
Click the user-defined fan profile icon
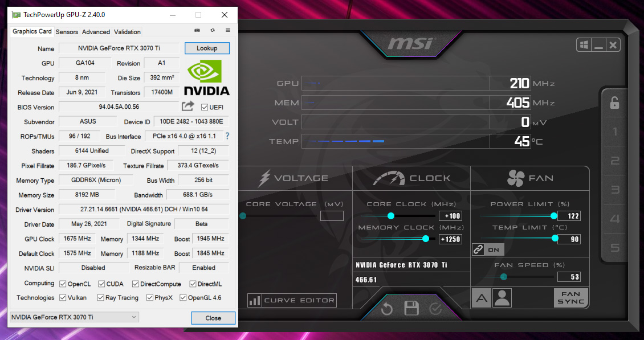pos(502,298)
